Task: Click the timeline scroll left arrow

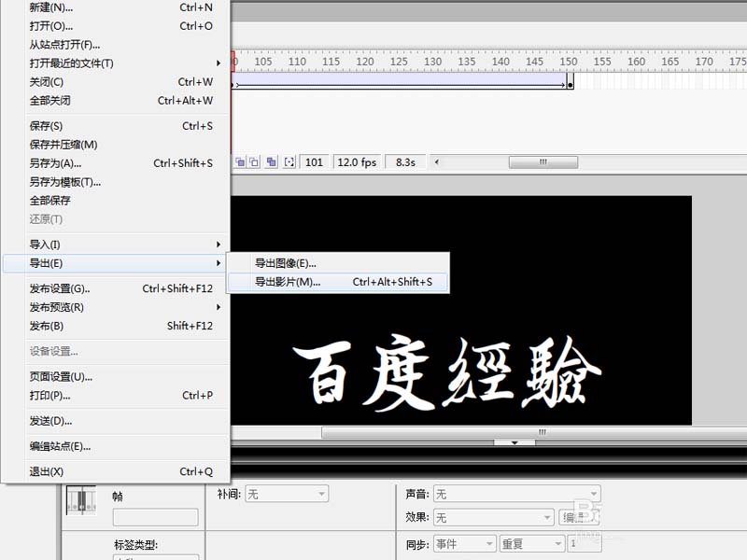Action: (436, 162)
